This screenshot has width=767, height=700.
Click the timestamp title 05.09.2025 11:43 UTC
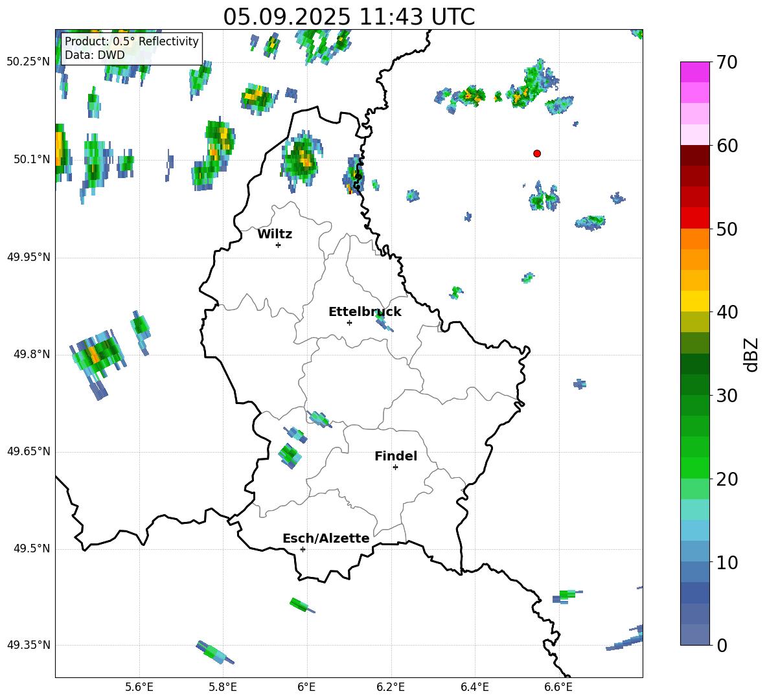coord(349,17)
